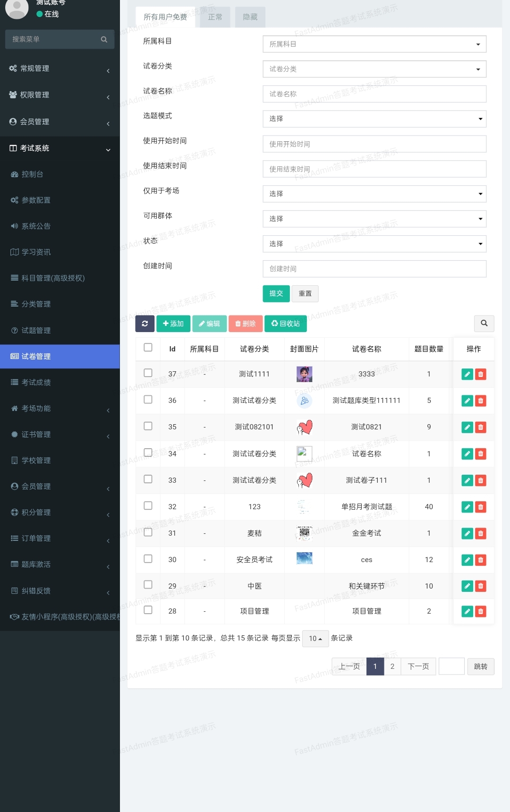510x812 pixels.
Task: Open table search via magnifier icon
Action: click(484, 323)
